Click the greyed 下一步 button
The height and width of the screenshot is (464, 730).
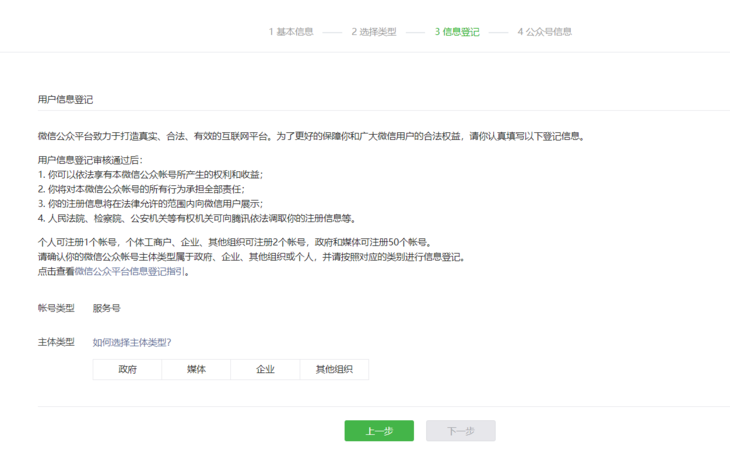(x=460, y=431)
